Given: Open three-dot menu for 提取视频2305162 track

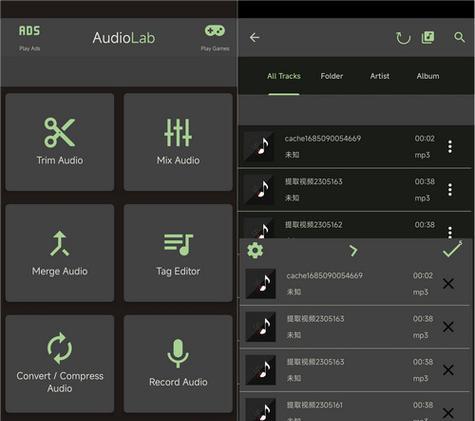Looking at the screenshot, I should point(450,232).
